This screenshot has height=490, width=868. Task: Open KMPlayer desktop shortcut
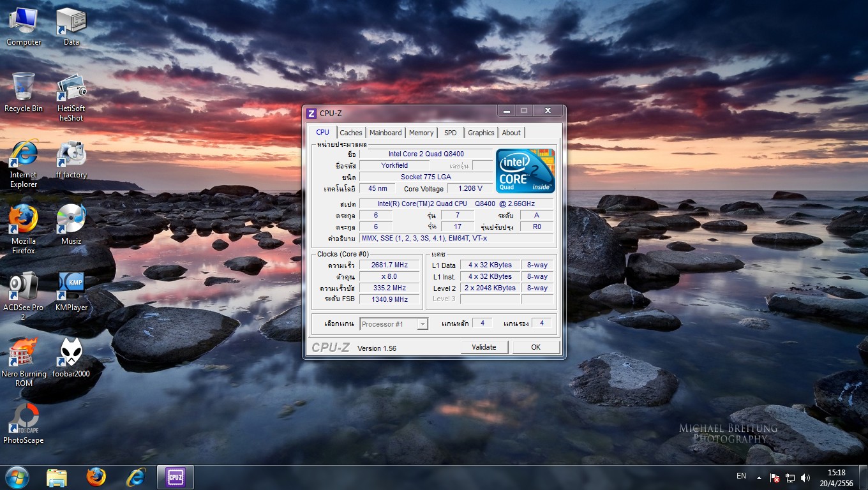coord(71,286)
